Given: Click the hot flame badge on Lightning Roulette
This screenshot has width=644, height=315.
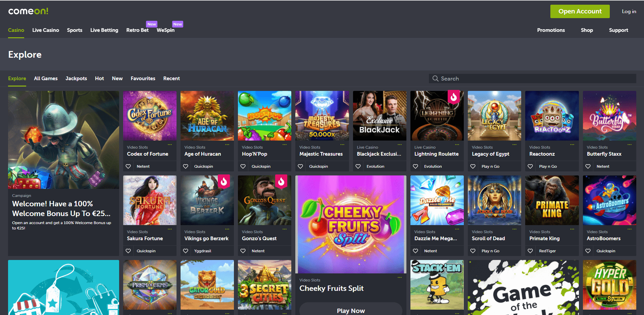Looking at the screenshot, I should [x=454, y=97].
